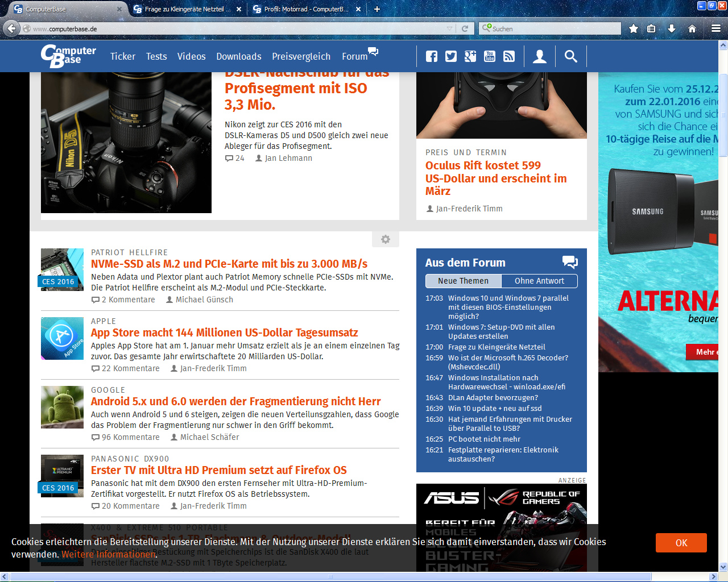Open the Tests menu item
This screenshot has height=582, width=728.
156,56
